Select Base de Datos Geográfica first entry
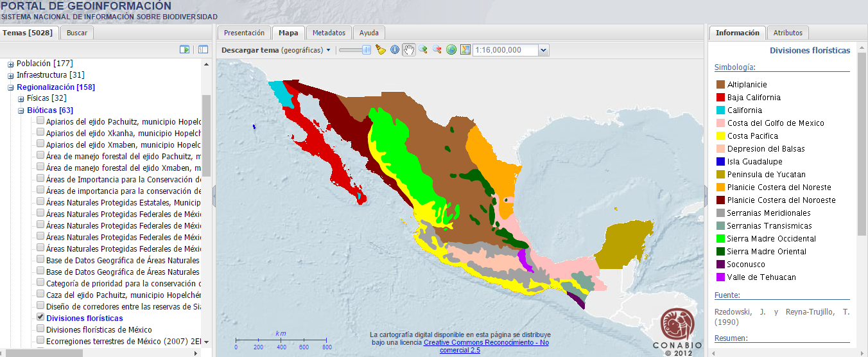The width and height of the screenshot is (868, 357). [123, 259]
